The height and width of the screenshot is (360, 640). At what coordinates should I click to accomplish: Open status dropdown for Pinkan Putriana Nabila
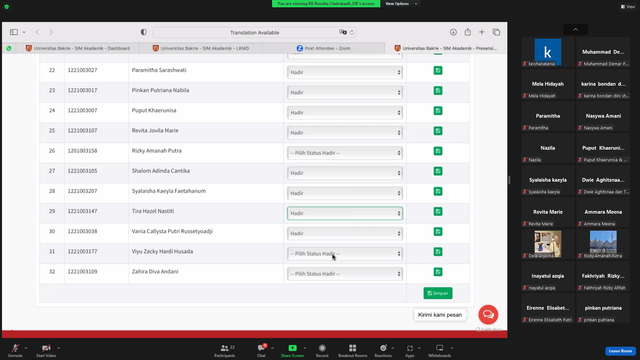point(345,92)
